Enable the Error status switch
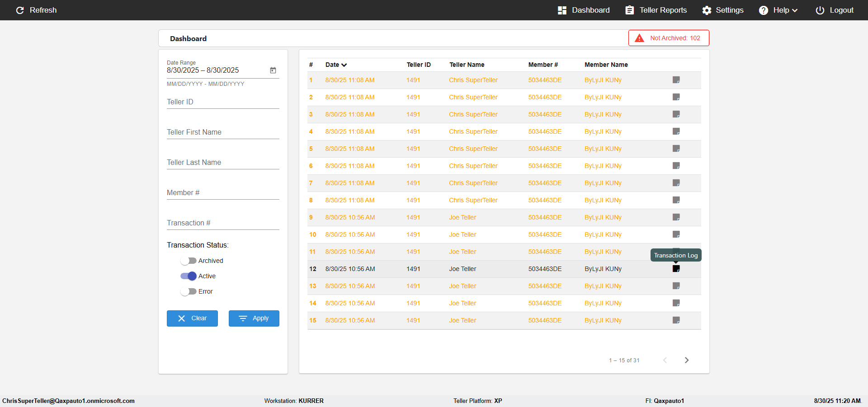Image resolution: width=868 pixels, height=407 pixels. 189,291
